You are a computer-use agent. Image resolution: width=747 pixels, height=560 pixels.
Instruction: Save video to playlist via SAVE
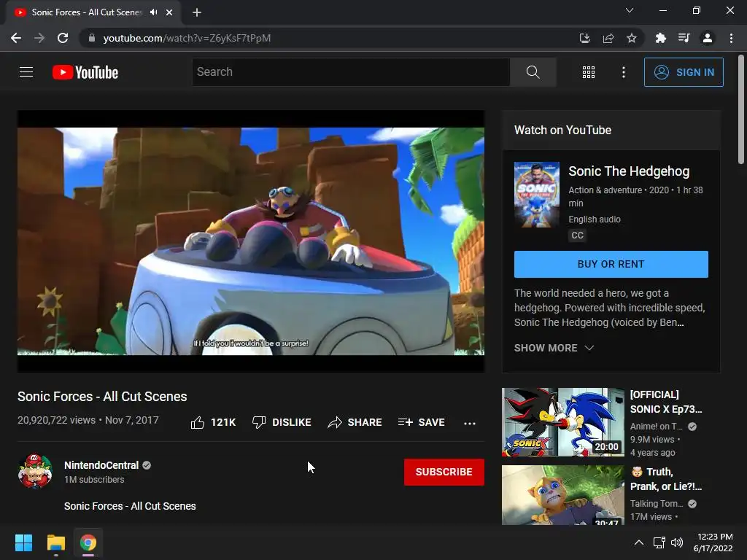tap(422, 422)
